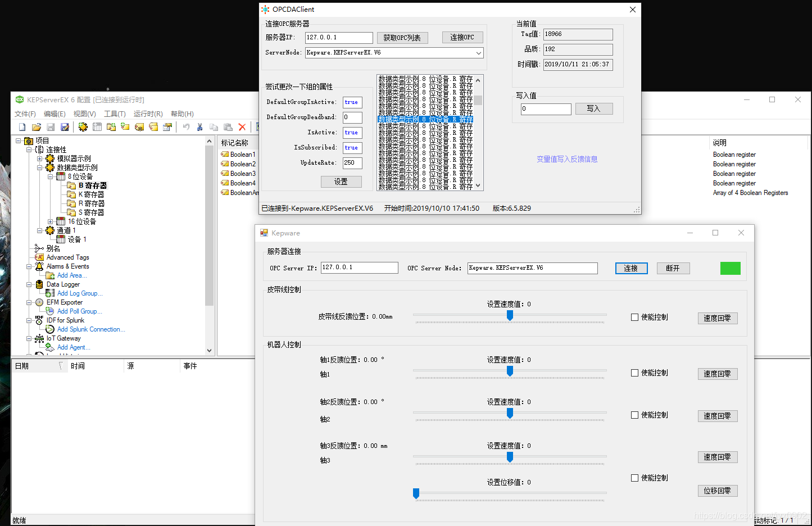Click the Add Splunk Connection link
This screenshot has width=812, height=526.
pos(90,329)
